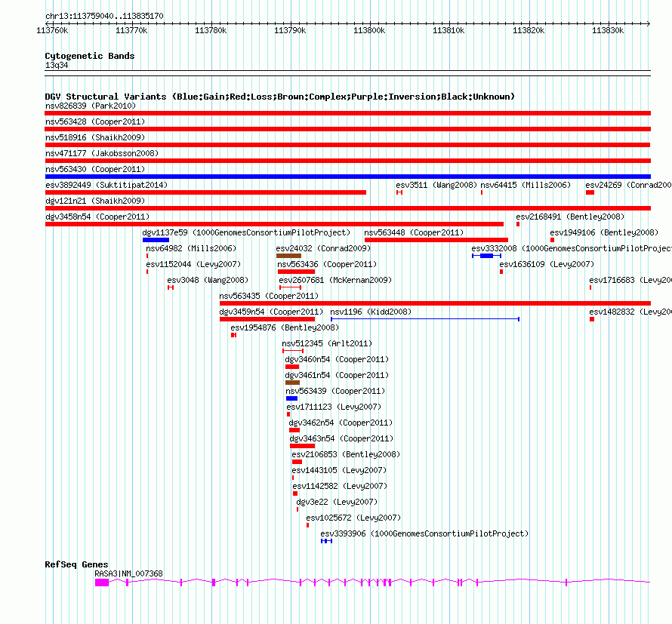Click the brown complex bar under esv24032
Image resolution: width=672 pixels, height=624 pixels.
point(289,256)
